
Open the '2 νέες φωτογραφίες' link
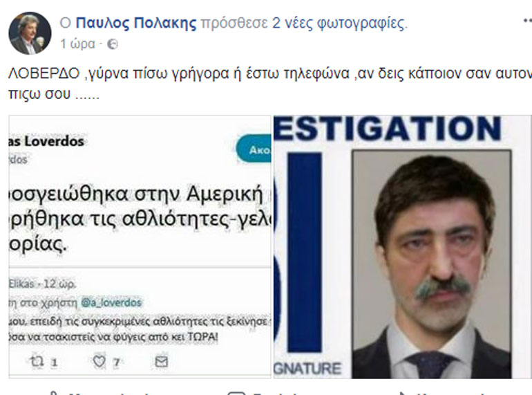(x=340, y=23)
